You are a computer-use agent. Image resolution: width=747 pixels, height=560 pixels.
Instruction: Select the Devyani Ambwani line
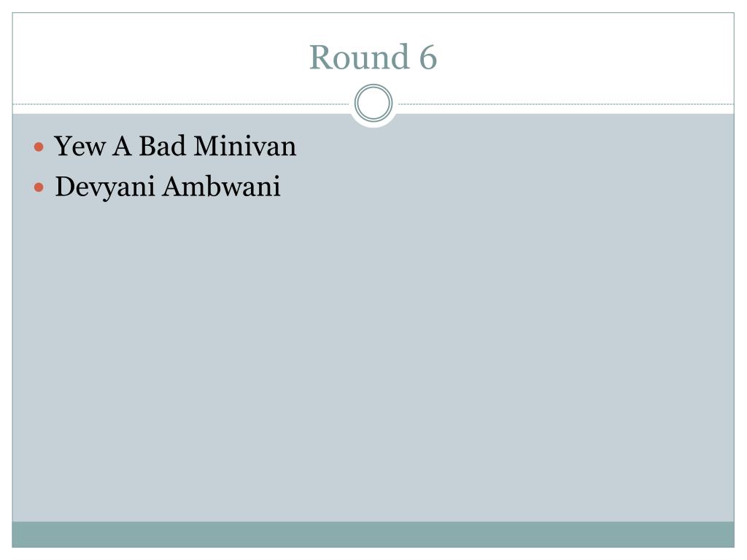point(167,186)
